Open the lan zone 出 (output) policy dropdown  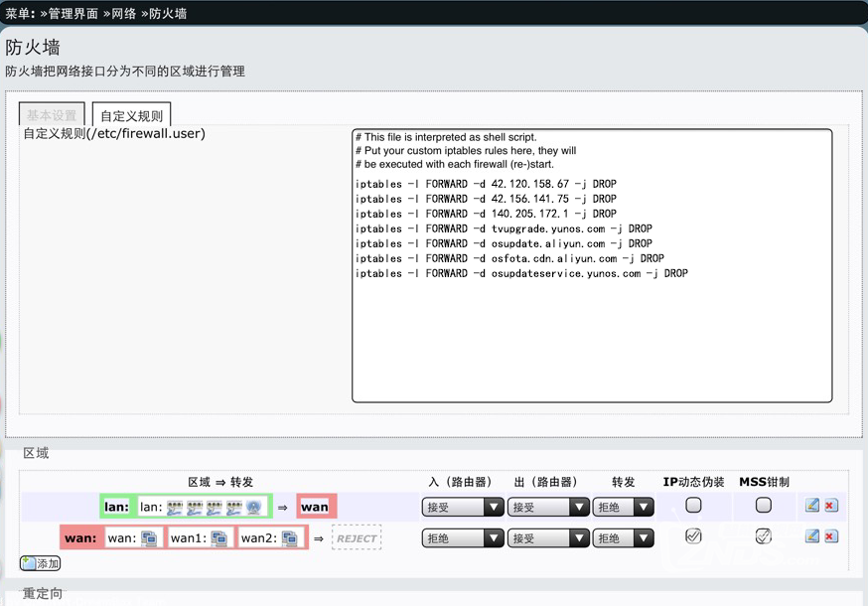548,507
